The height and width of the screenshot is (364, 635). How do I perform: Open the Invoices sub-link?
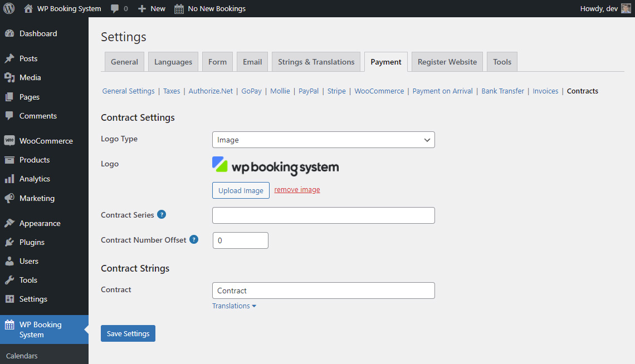[x=545, y=91]
